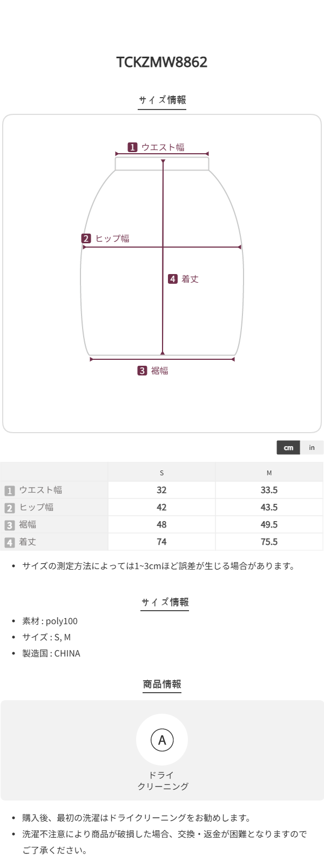Click number 4 icon in size table

tap(9, 542)
